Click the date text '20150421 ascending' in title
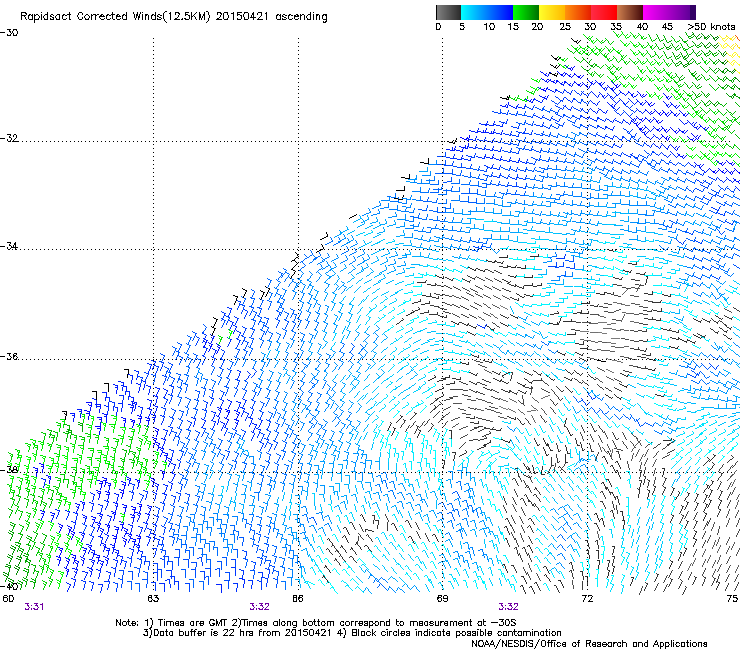The width and height of the screenshot is (740, 650). pyautogui.click(x=271, y=17)
